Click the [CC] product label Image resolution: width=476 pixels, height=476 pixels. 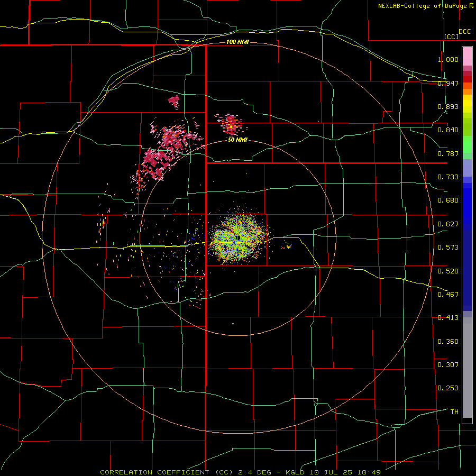(x=452, y=36)
